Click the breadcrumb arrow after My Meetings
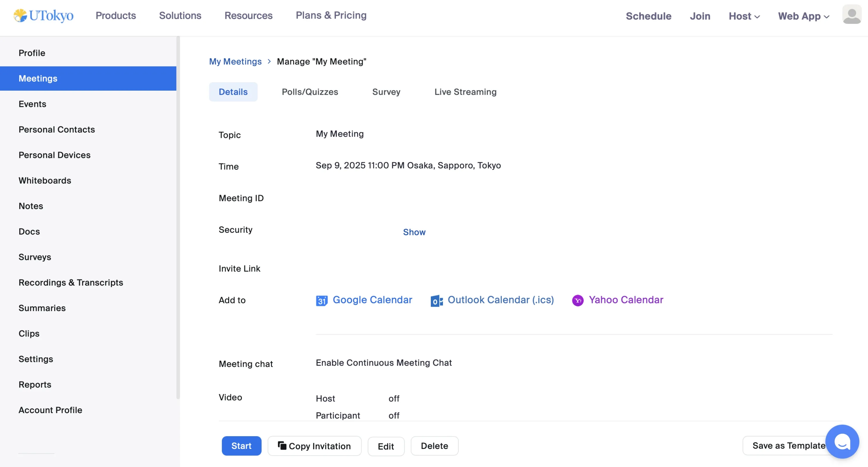Viewport: 868px width, 467px height. pos(269,61)
